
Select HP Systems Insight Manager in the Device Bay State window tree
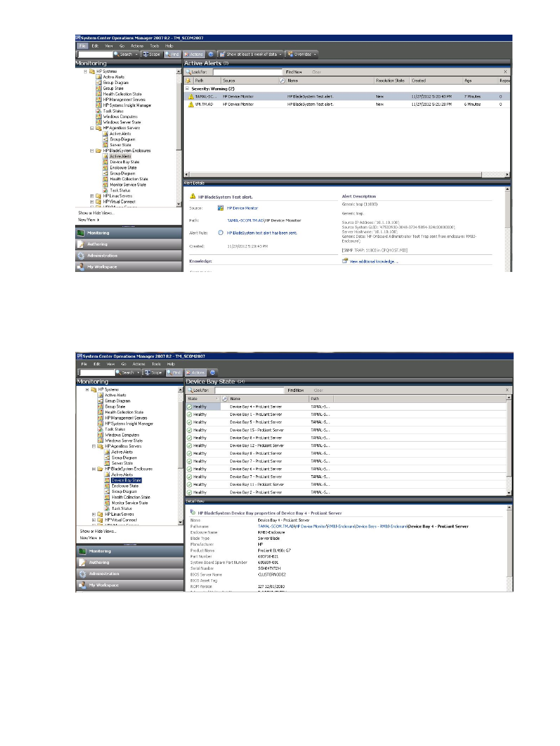tap(129, 424)
